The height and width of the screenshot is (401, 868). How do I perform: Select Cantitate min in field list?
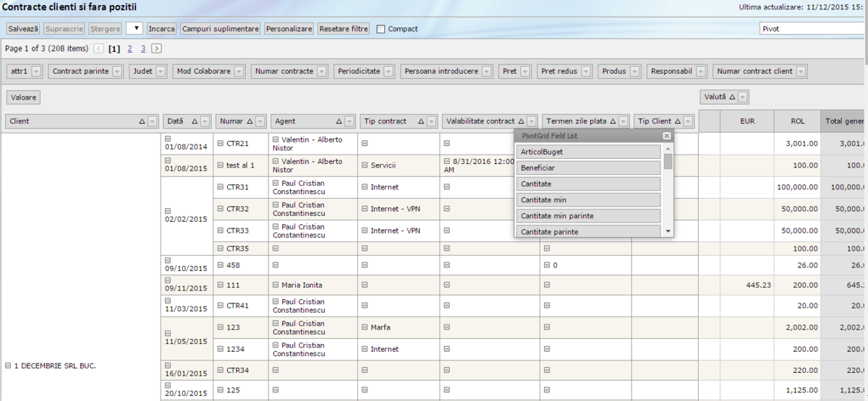click(588, 199)
